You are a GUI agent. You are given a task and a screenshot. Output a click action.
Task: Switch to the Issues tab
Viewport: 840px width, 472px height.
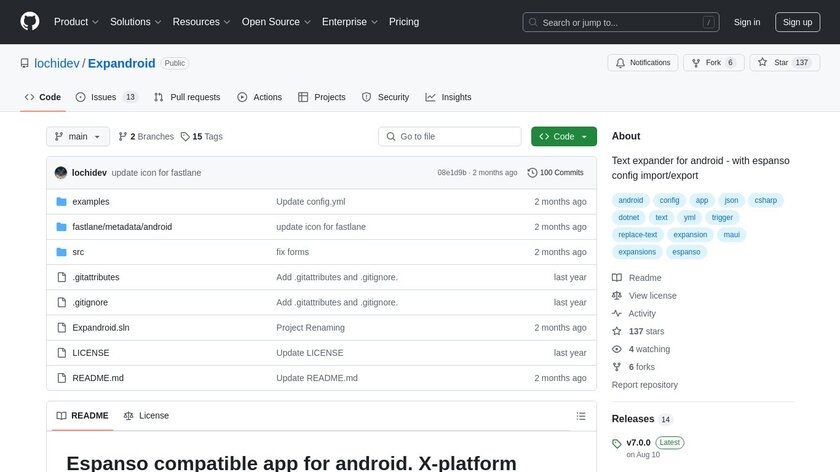[103, 97]
